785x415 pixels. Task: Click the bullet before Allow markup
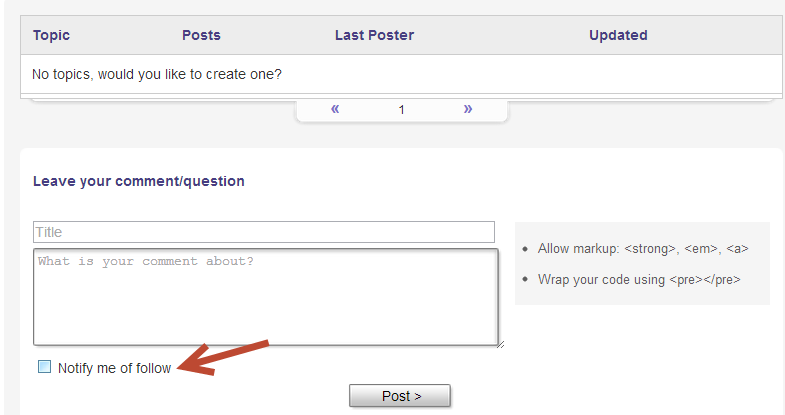(x=526, y=250)
